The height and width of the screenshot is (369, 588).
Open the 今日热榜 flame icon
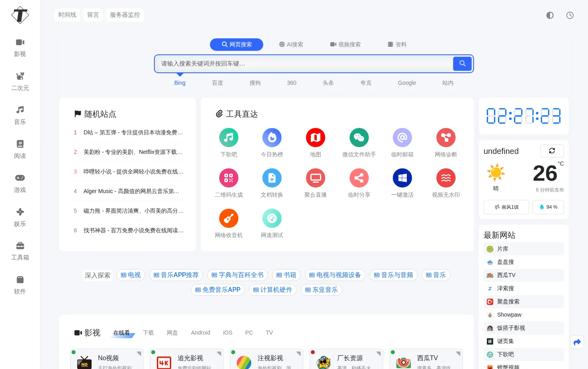pyautogui.click(x=272, y=138)
